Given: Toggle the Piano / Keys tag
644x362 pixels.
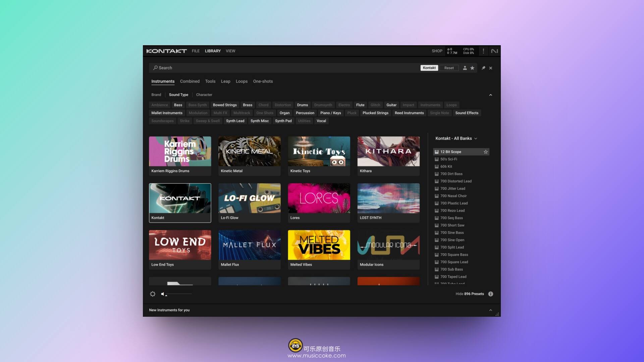Looking at the screenshot, I should [x=330, y=113].
